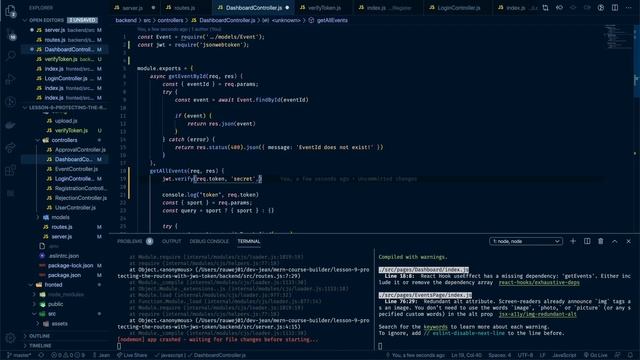Click the master branch in status bar
This screenshot has width=640, height=360.
(19, 355)
